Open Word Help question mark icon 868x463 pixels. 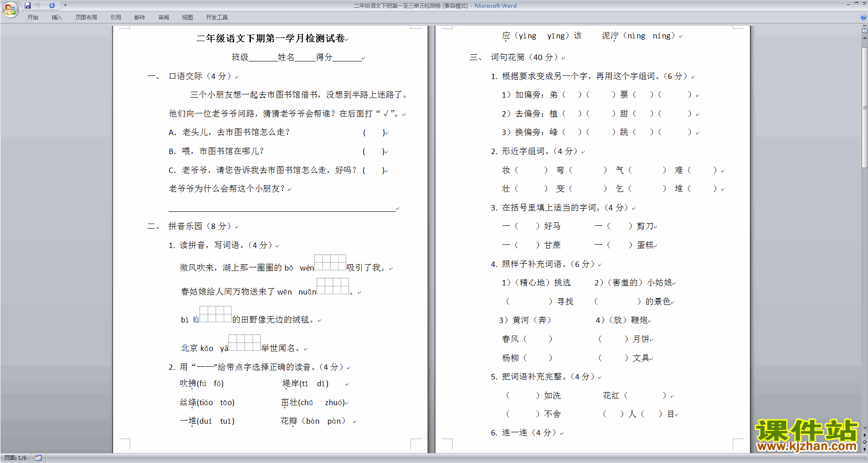pos(863,17)
